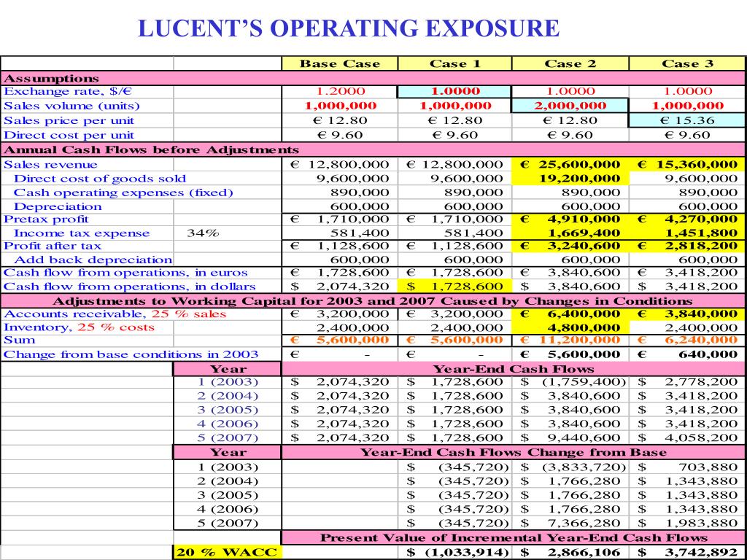Click Base Case dollar cash flow $ 2,074,320 in operations row
This screenshot has height=560, width=747.
click(340, 287)
